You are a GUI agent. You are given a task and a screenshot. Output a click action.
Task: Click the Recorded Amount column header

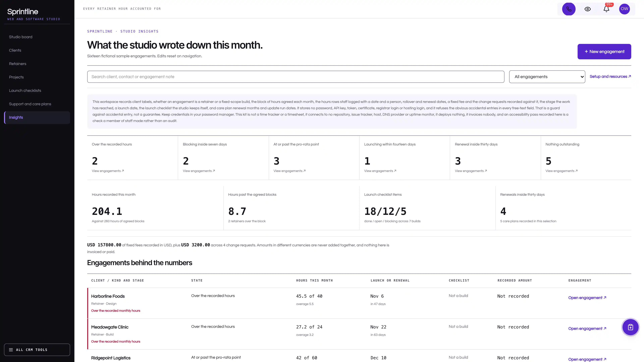[515, 281]
